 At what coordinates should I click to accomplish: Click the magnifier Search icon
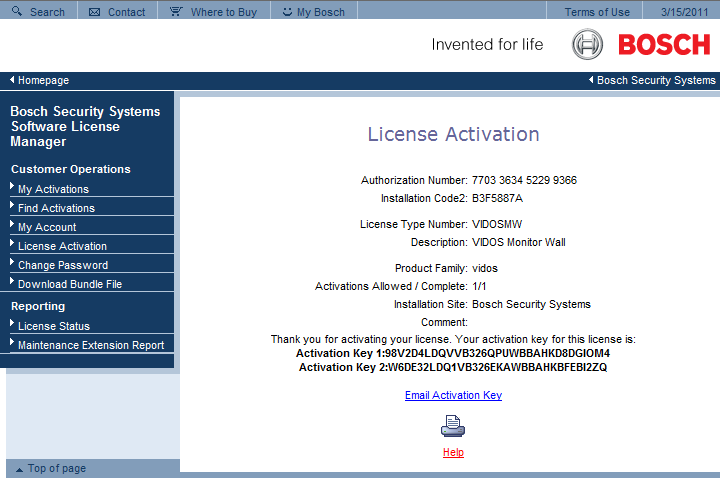click(17, 11)
